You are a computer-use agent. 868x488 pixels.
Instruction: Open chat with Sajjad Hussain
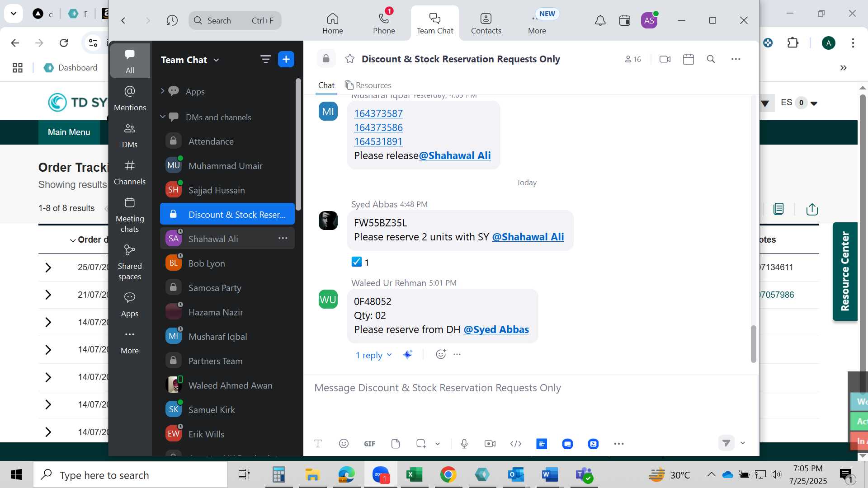pyautogui.click(x=227, y=190)
